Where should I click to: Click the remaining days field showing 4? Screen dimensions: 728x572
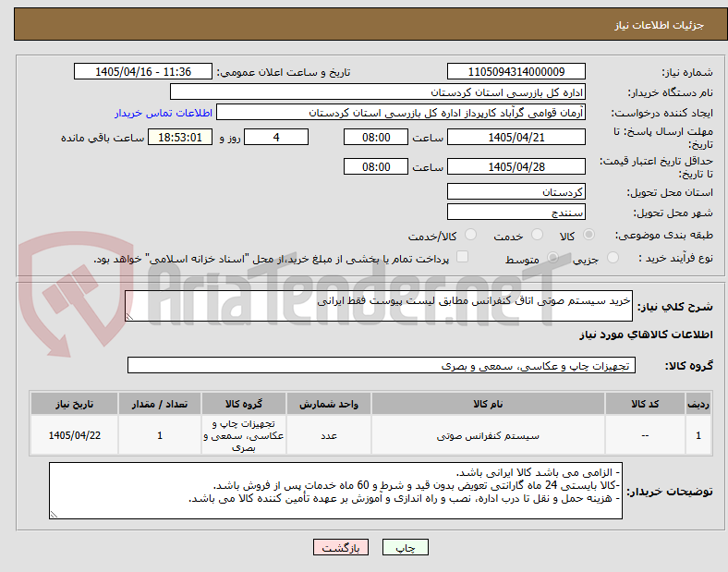[x=276, y=137]
